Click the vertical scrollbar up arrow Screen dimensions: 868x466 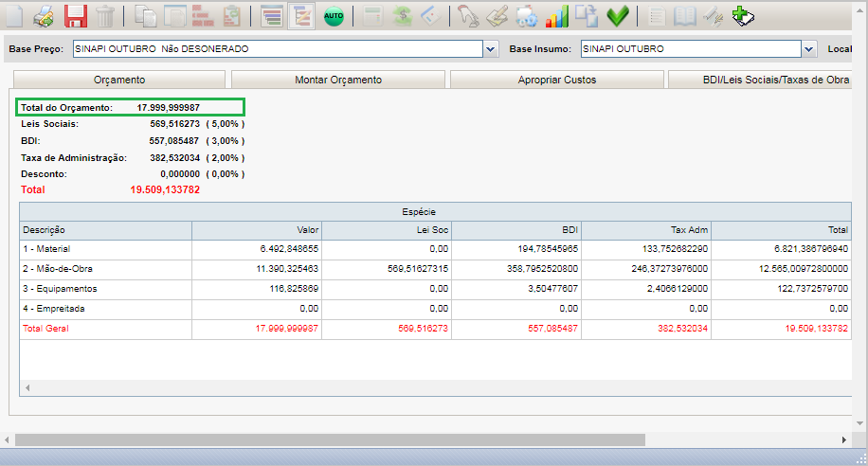859,11
